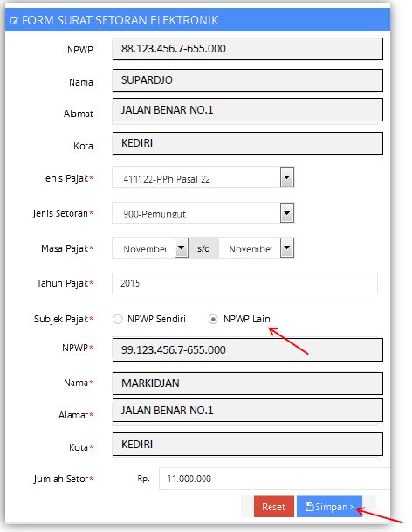The image size is (412, 532).
Task: Click the Tahun Pajak field showing 2015
Action: pos(244,283)
